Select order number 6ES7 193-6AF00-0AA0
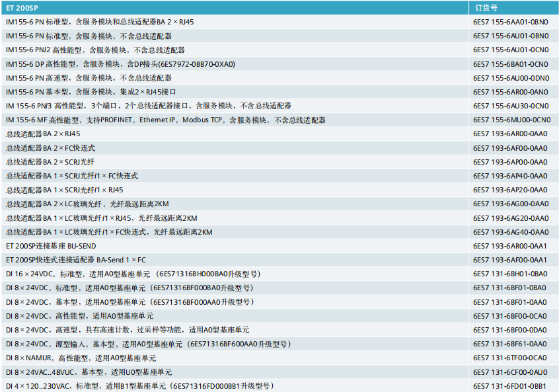559x392 pixels. point(510,148)
